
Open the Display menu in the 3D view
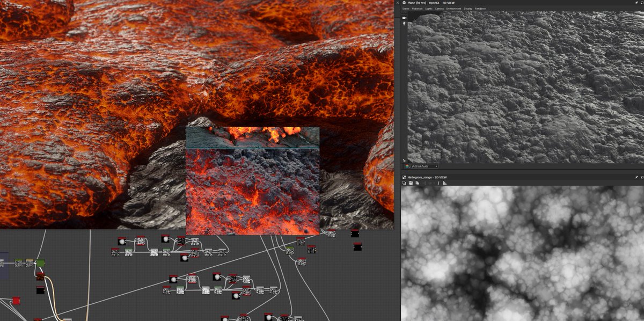467,9
